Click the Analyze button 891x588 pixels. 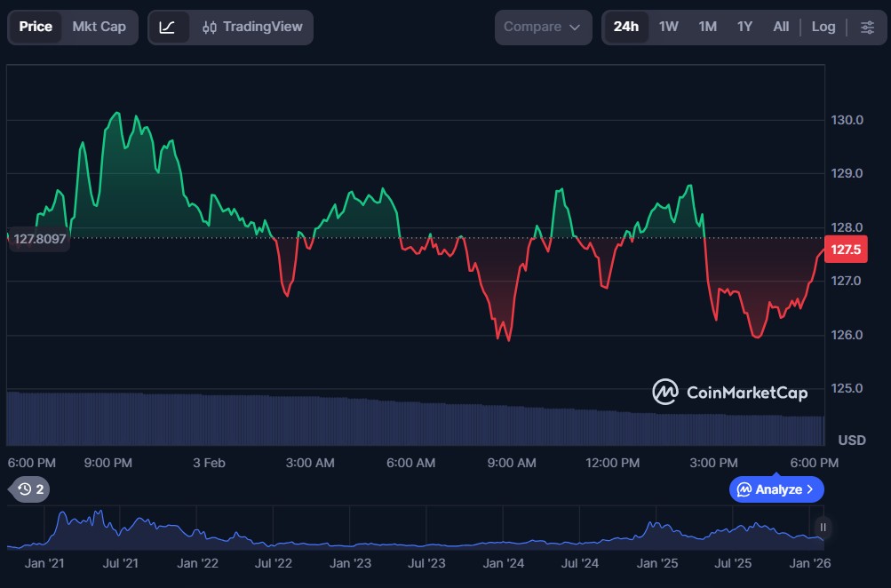coord(776,489)
